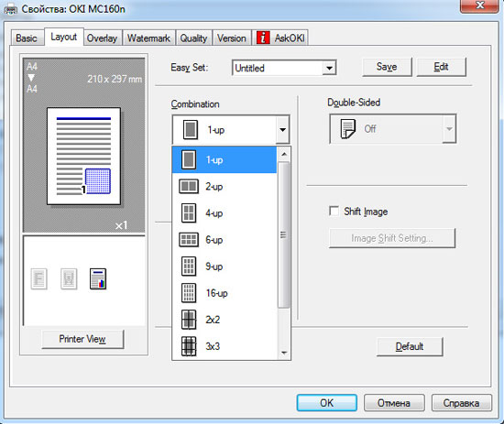504x424 pixels.
Task: Select the 4-up text entry
Action: (x=214, y=213)
